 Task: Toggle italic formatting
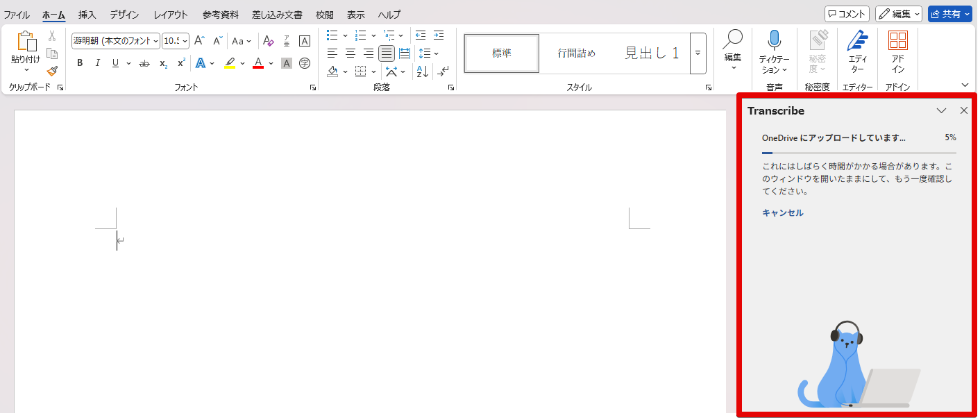tap(98, 62)
